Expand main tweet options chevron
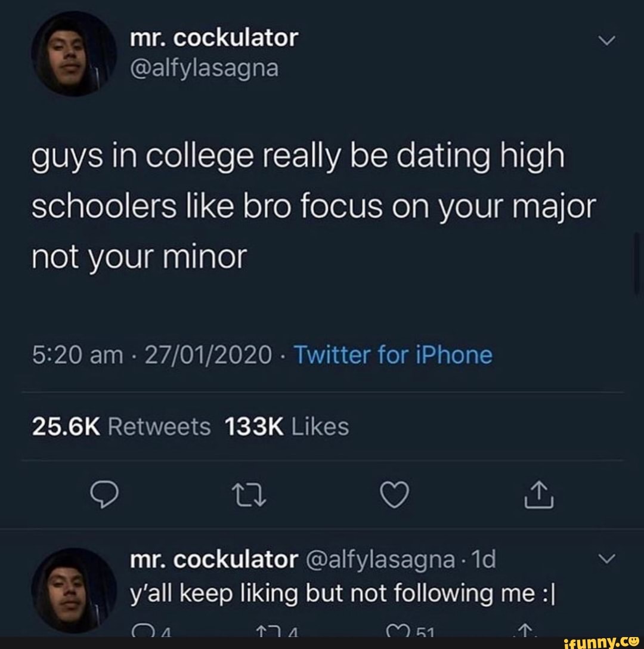The height and width of the screenshot is (649, 644). click(x=607, y=41)
